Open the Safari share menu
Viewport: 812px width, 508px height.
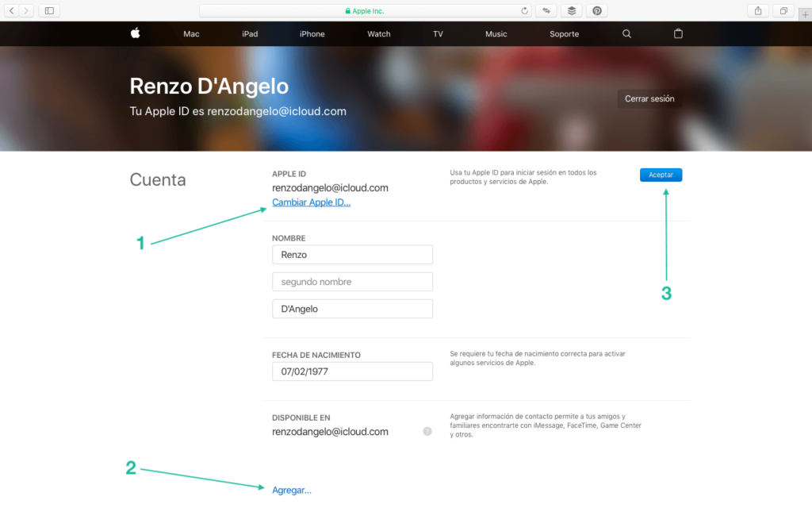[758, 10]
